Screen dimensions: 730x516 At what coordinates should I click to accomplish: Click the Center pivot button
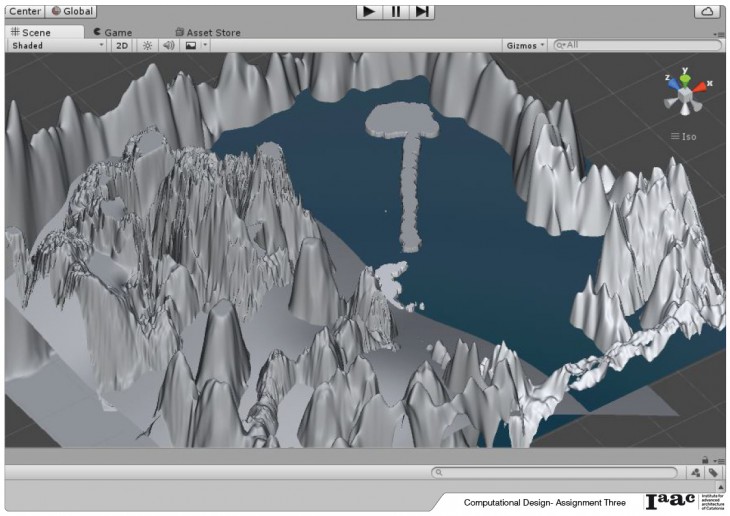pos(24,11)
